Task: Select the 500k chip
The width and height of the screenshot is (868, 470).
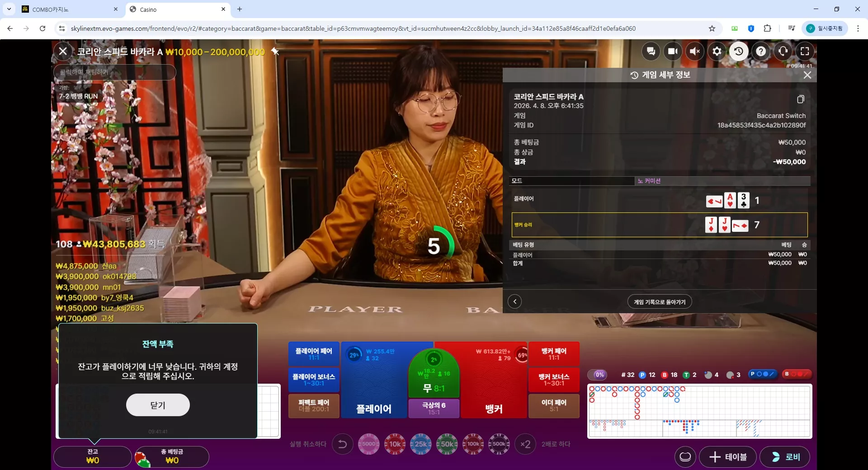Action: pos(499,444)
